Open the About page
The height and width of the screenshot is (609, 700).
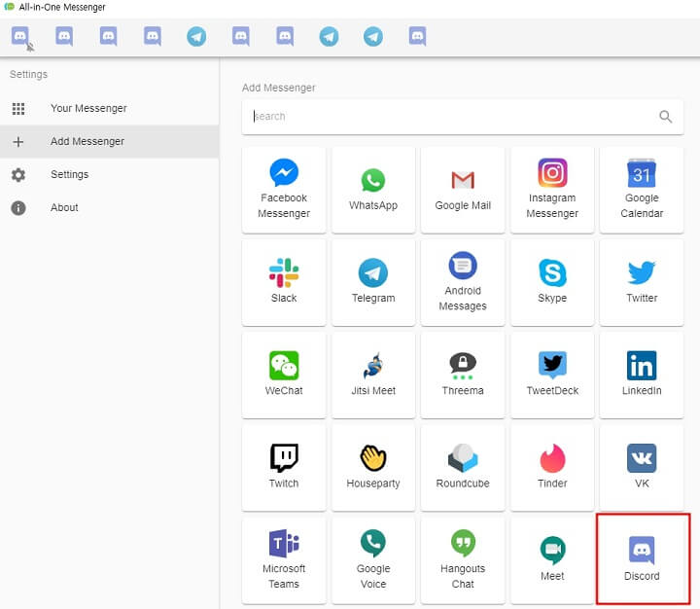coord(109,208)
